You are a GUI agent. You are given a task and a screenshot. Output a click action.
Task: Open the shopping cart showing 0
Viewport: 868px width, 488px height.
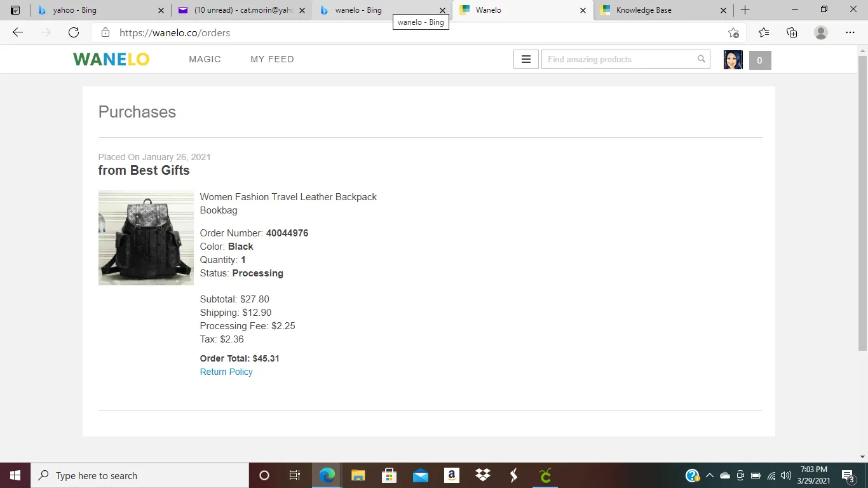tap(760, 60)
